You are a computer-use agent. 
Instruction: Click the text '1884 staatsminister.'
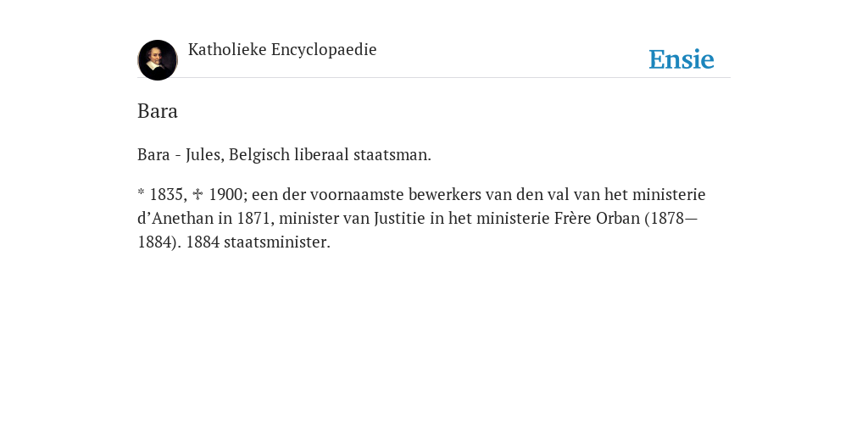tap(258, 242)
